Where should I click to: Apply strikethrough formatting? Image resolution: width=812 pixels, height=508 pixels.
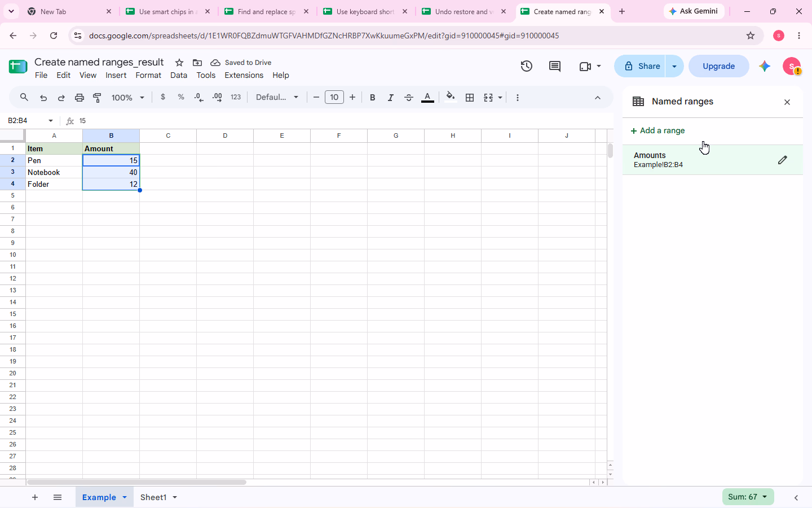click(x=409, y=98)
